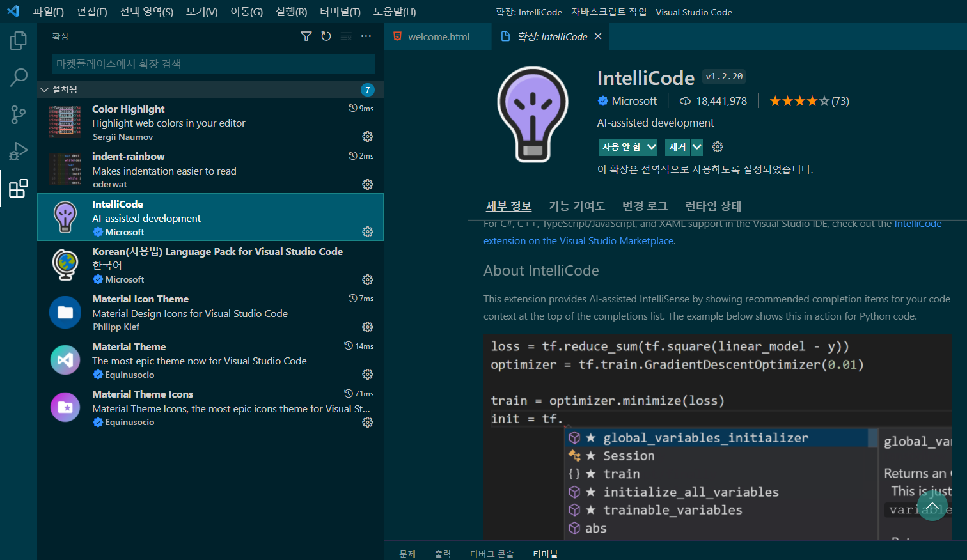Open manage gear for IntelliCode in list
967x560 pixels.
point(368,231)
